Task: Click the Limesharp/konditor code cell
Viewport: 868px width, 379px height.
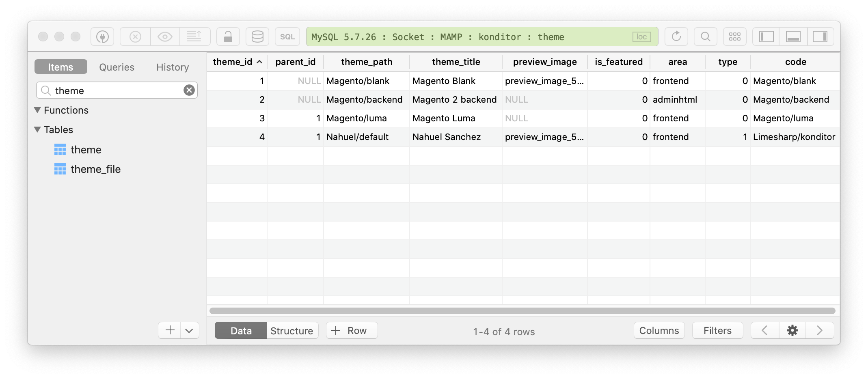Action: pos(795,137)
